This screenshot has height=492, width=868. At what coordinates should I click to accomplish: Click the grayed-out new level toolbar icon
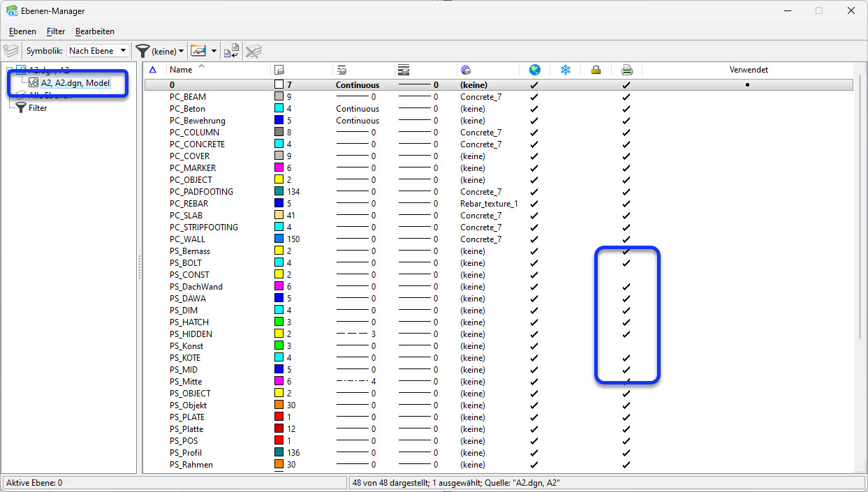click(x=10, y=51)
